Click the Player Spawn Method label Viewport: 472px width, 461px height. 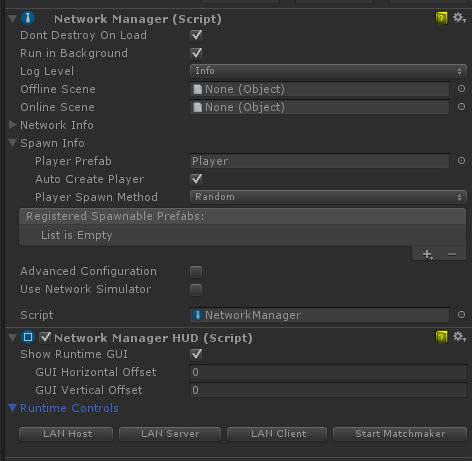pyautogui.click(x=96, y=197)
